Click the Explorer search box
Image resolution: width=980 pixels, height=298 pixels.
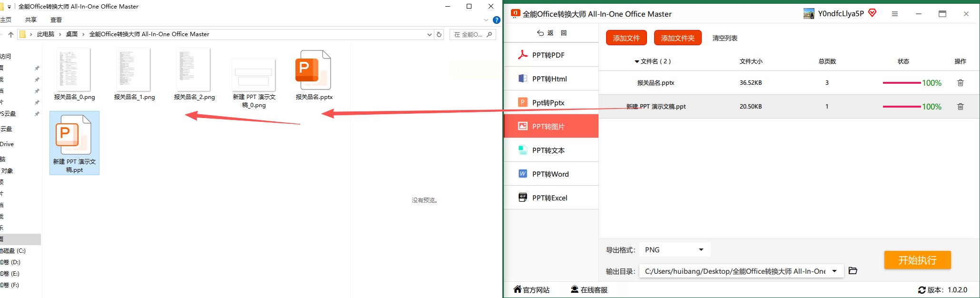[472, 34]
